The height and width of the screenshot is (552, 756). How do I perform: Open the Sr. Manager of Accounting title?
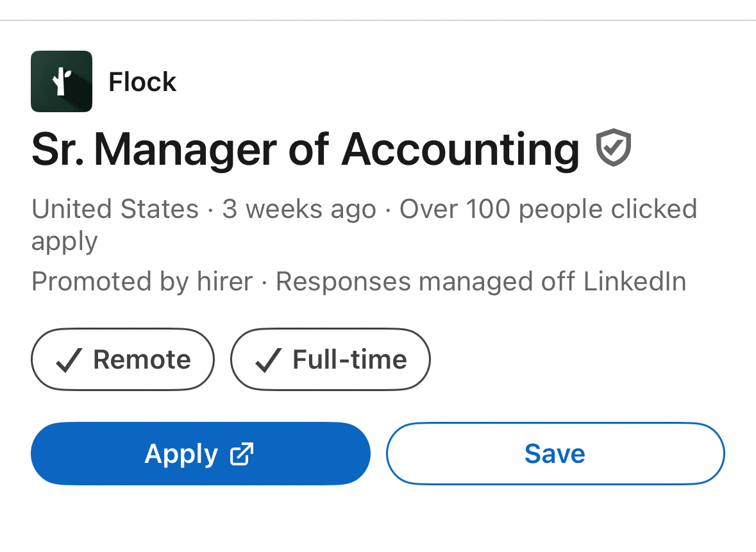pyautogui.click(x=305, y=149)
